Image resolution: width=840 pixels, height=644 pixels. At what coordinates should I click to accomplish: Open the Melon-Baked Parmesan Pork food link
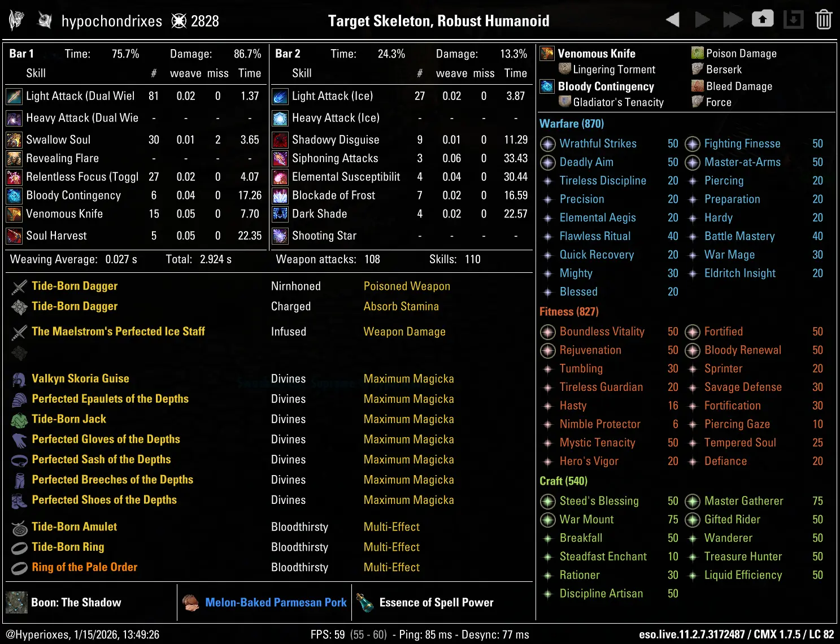click(276, 603)
